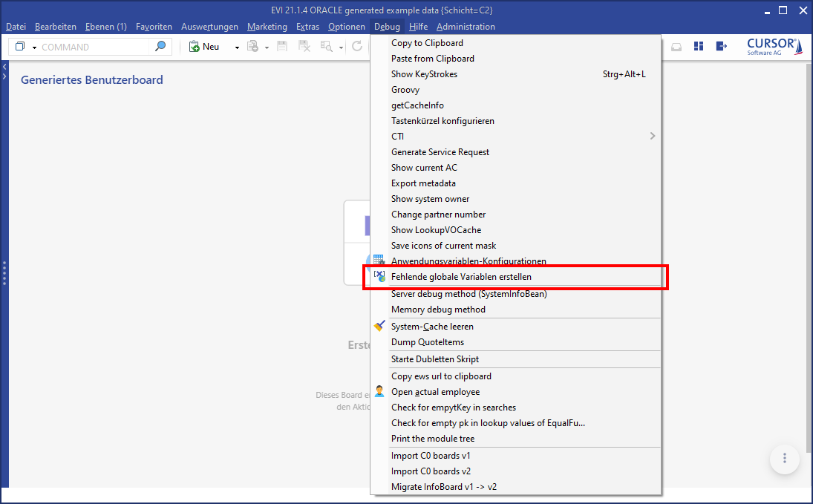
Task: Open the Administration menu
Action: (466, 27)
